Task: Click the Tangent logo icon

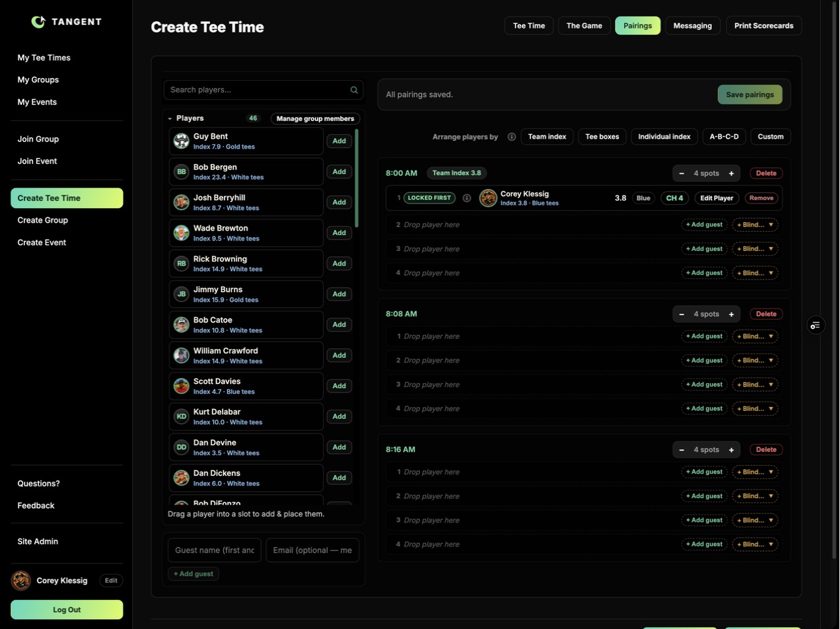Action: [38, 22]
